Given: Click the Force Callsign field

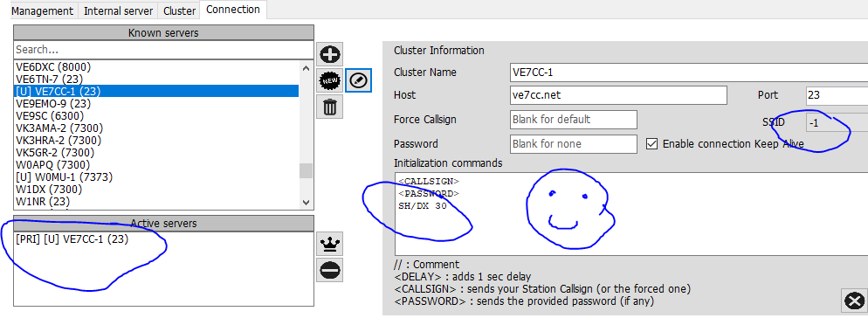Looking at the screenshot, I should [x=573, y=120].
